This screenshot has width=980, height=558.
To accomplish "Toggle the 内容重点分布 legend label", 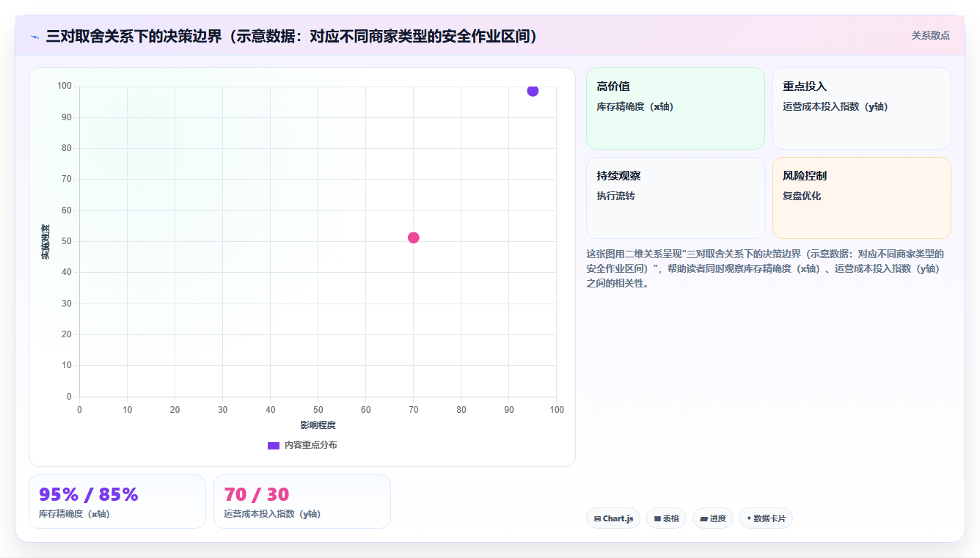I will pos(311,445).
